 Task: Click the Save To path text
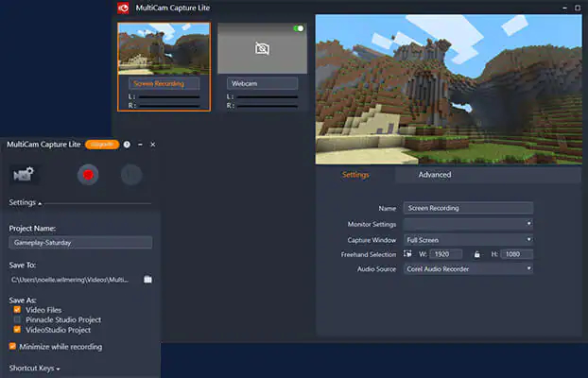pyautogui.click(x=70, y=280)
